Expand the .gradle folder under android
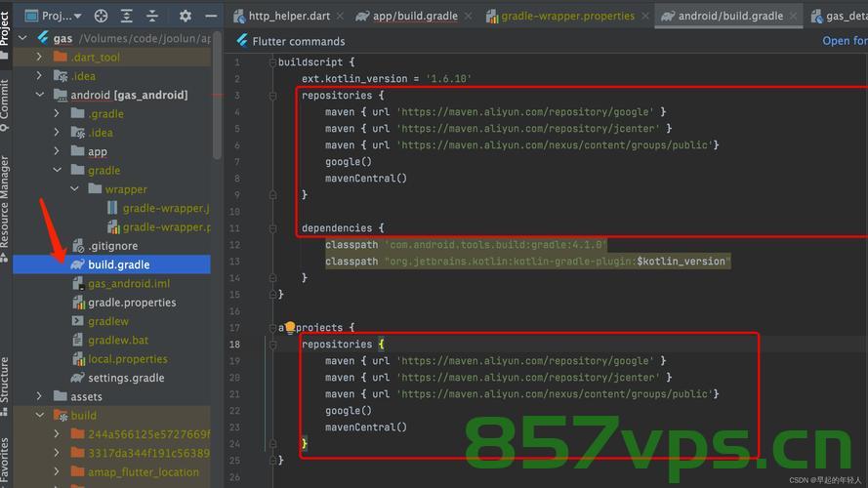Screen dimensions: 868x488 coord(57,113)
